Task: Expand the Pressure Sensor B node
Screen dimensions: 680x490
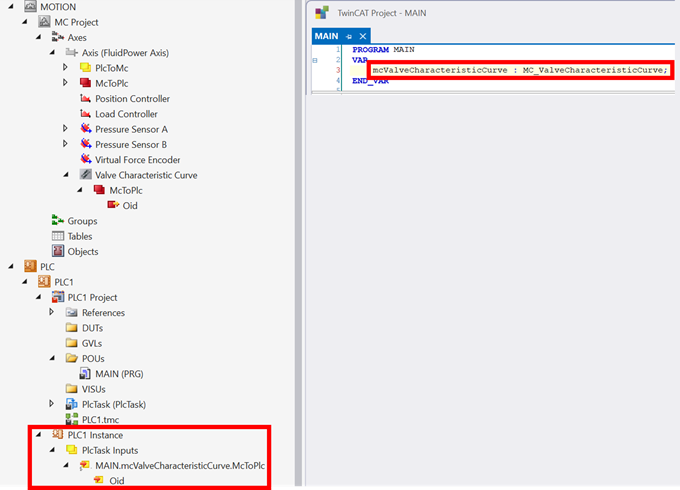Action: click(65, 144)
